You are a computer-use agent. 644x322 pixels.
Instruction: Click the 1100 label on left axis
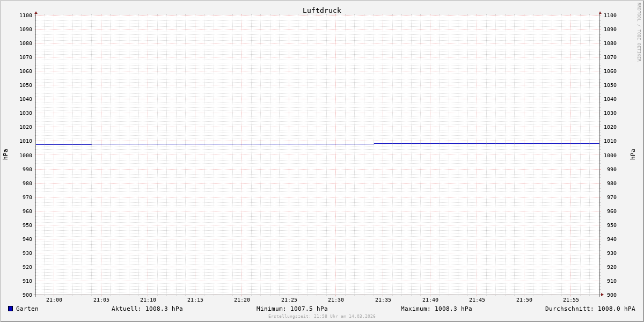[x=26, y=16]
